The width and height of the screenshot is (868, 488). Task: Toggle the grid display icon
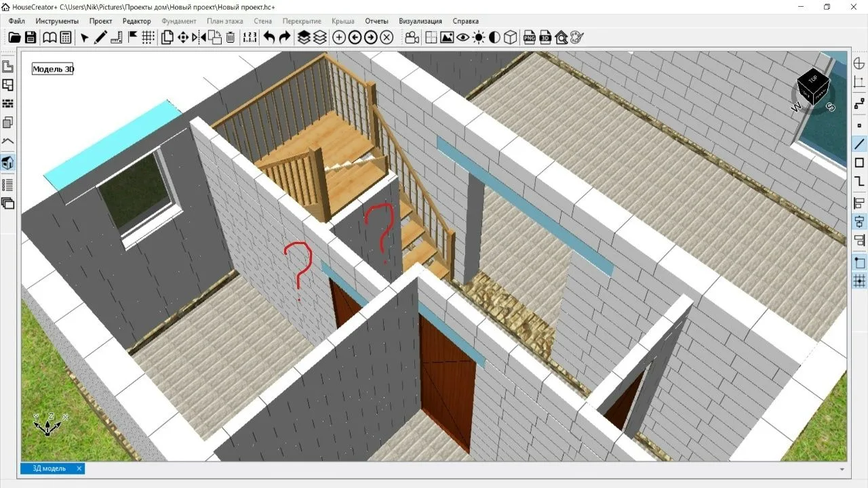point(148,37)
